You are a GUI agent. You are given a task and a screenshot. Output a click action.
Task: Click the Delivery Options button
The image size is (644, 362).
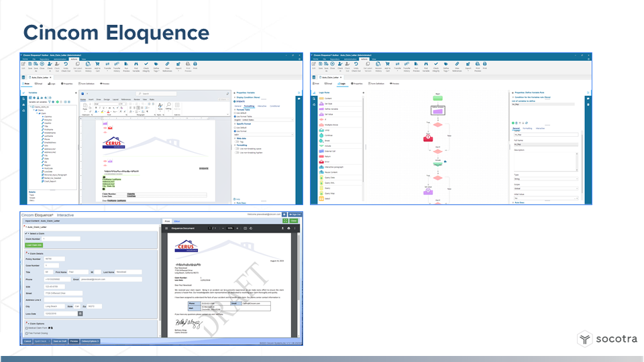click(91, 341)
